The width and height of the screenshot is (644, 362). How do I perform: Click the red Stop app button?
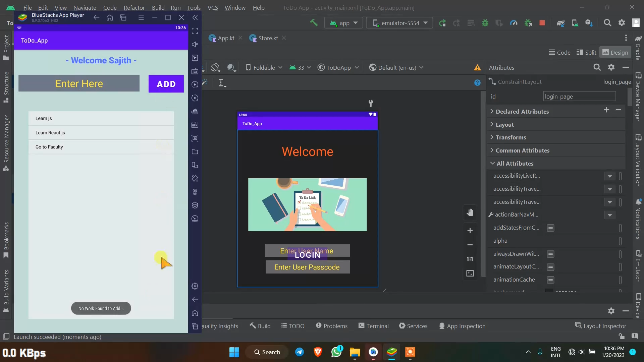542,23
